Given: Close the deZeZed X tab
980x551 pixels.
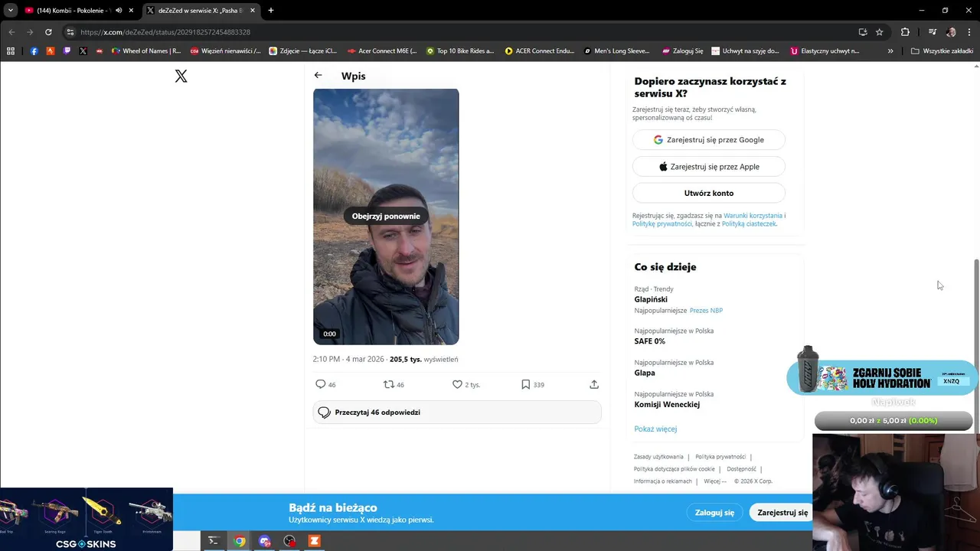Looking at the screenshot, I should tap(253, 11).
